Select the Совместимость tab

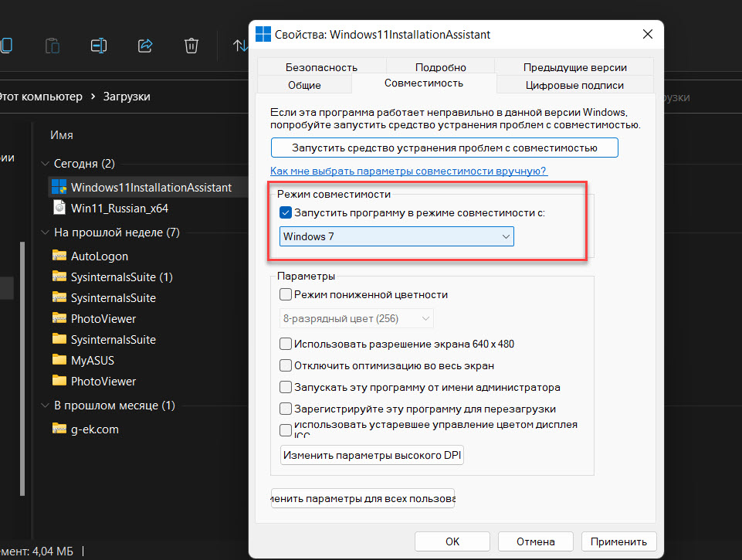tap(424, 83)
